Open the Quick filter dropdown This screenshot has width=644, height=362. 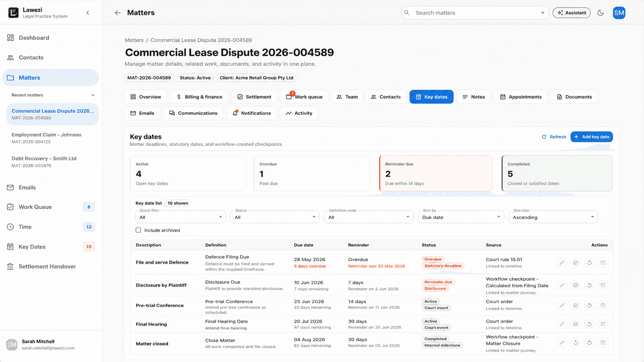[x=180, y=217]
